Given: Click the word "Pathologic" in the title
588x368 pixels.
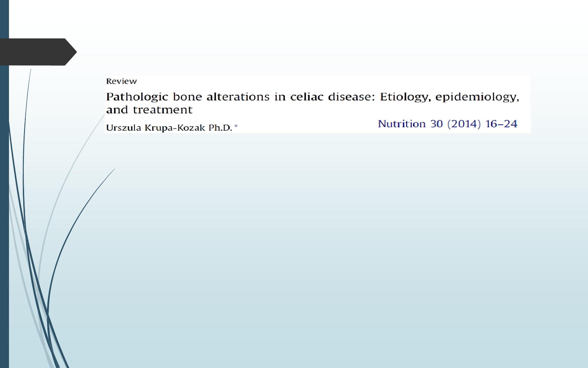Looking at the screenshot, I should (x=137, y=97).
